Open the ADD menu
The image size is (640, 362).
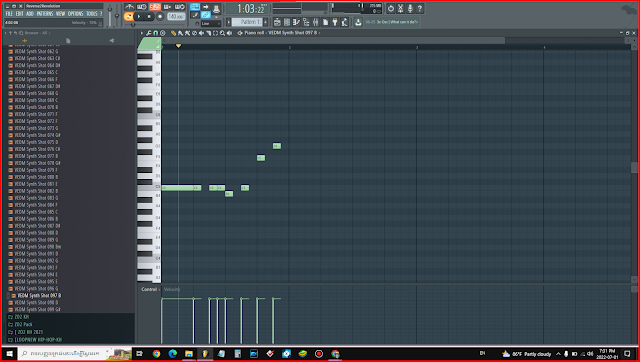tap(30, 14)
